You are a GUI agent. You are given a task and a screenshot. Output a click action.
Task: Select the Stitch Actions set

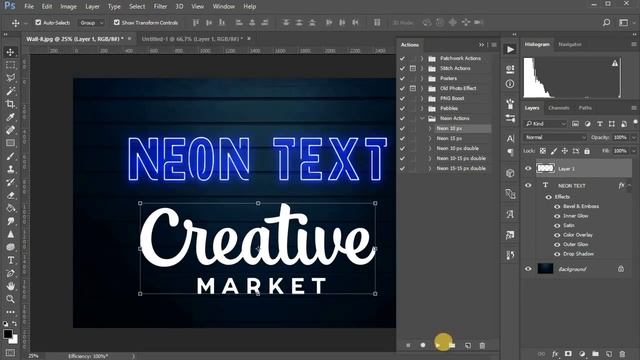tap(455, 68)
